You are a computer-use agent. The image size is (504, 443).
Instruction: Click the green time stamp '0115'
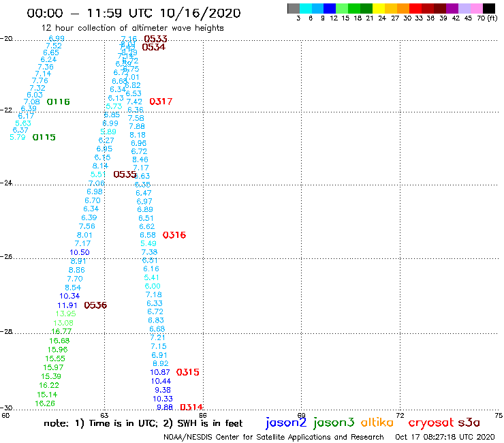44,138
